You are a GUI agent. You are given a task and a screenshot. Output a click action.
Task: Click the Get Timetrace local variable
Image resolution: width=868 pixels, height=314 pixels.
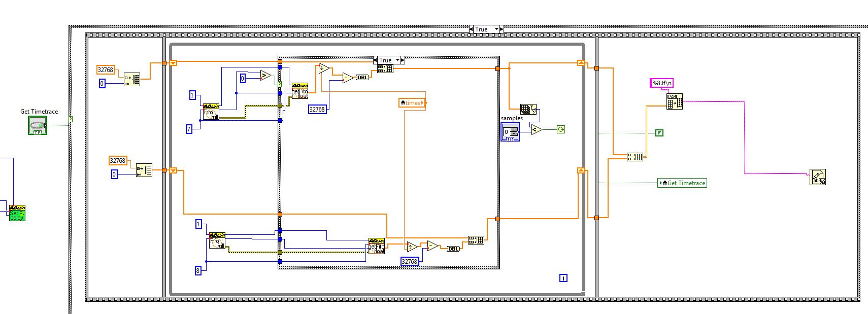[x=682, y=183]
